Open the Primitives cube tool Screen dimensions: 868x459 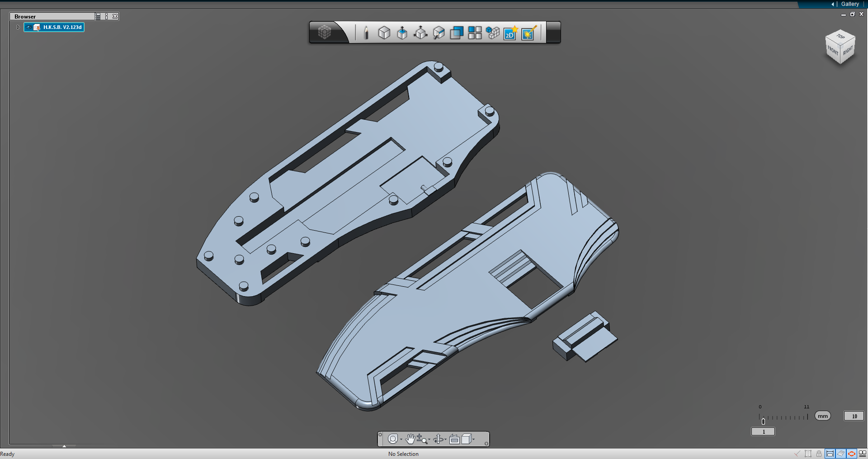[384, 33]
